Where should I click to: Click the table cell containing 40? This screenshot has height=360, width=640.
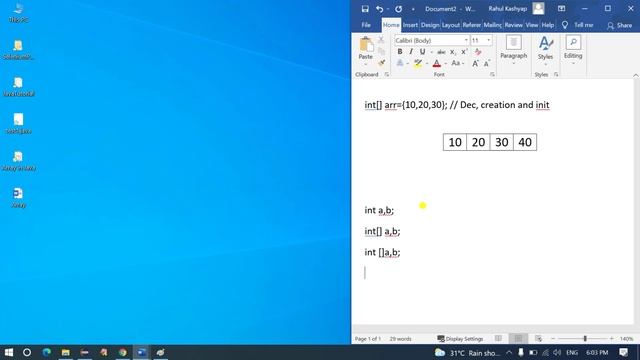525,142
